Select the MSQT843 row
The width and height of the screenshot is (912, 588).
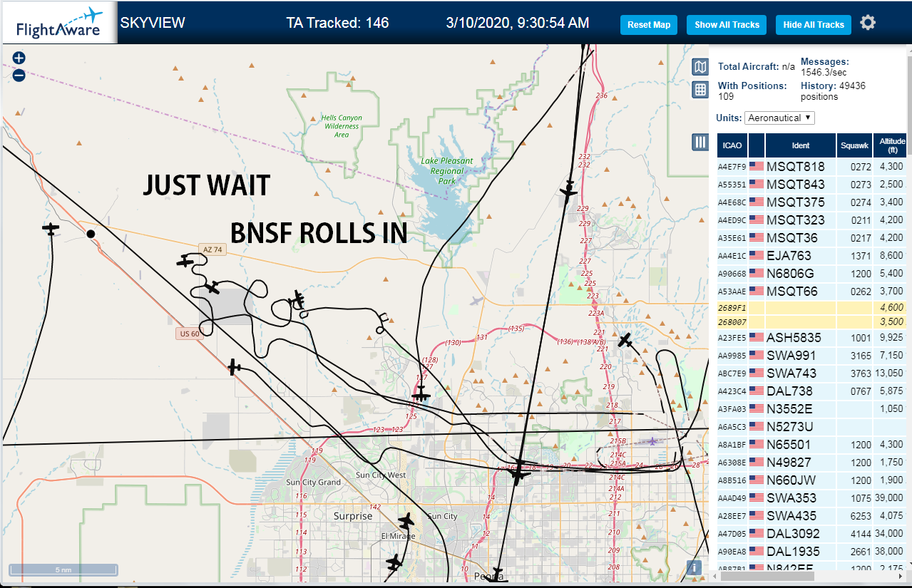point(812,185)
